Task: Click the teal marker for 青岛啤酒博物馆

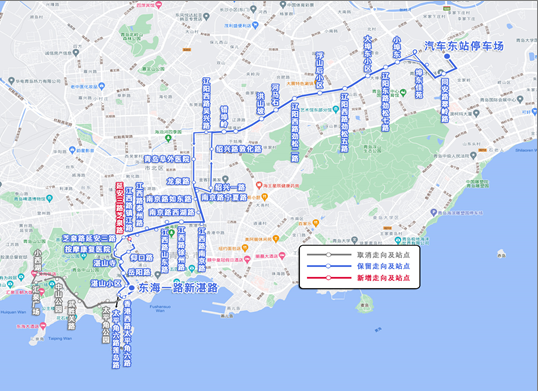Action: coord(49,198)
